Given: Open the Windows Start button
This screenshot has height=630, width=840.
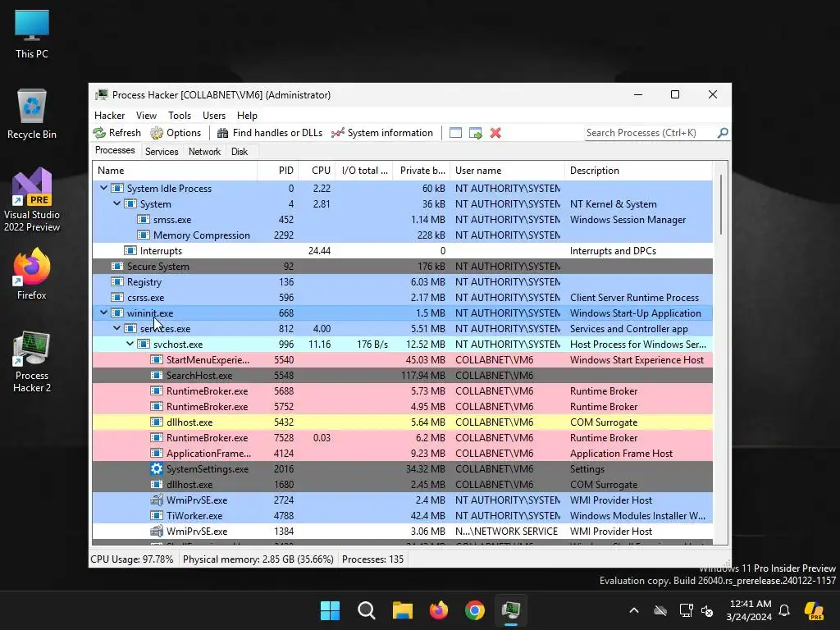Looking at the screenshot, I should (x=330, y=610).
